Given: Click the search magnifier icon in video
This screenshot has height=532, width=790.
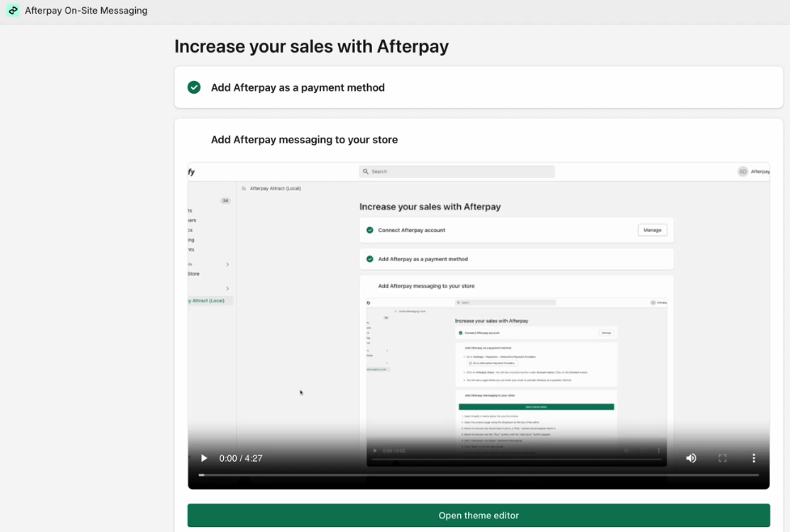Looking at the screenshot, I should click(365, 171).
